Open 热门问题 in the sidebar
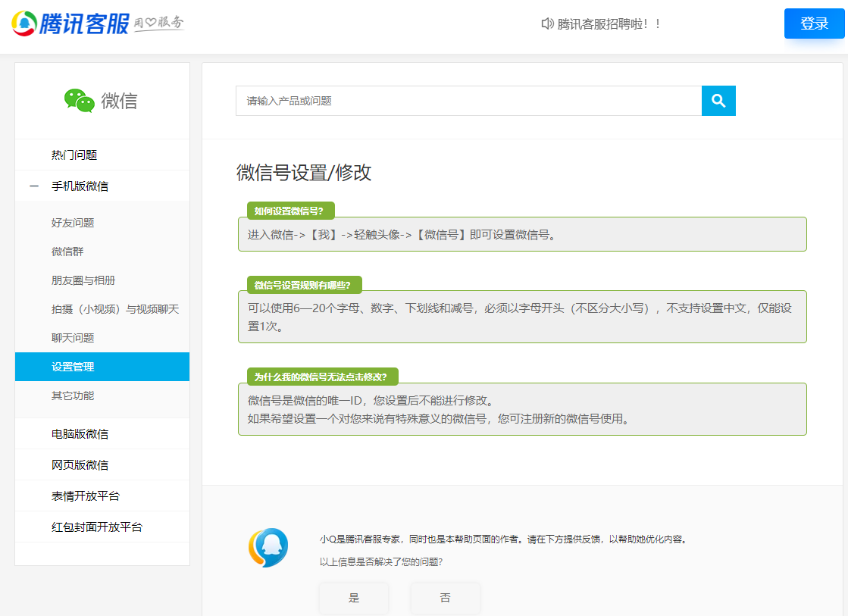Viewport: 848px width, 616px height. pos(74,155)
